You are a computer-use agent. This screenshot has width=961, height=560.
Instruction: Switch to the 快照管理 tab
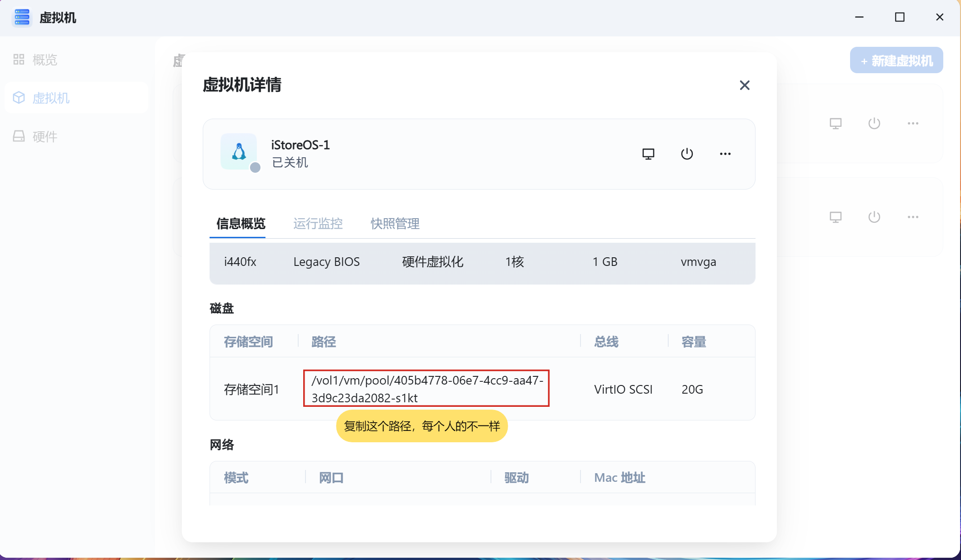point(395,224)
